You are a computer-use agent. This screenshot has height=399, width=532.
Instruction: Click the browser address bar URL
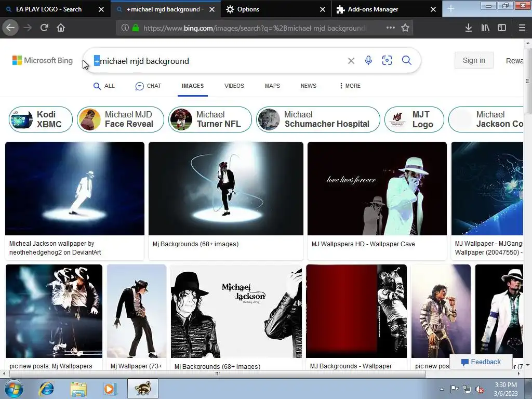click(x=255, y=28)
